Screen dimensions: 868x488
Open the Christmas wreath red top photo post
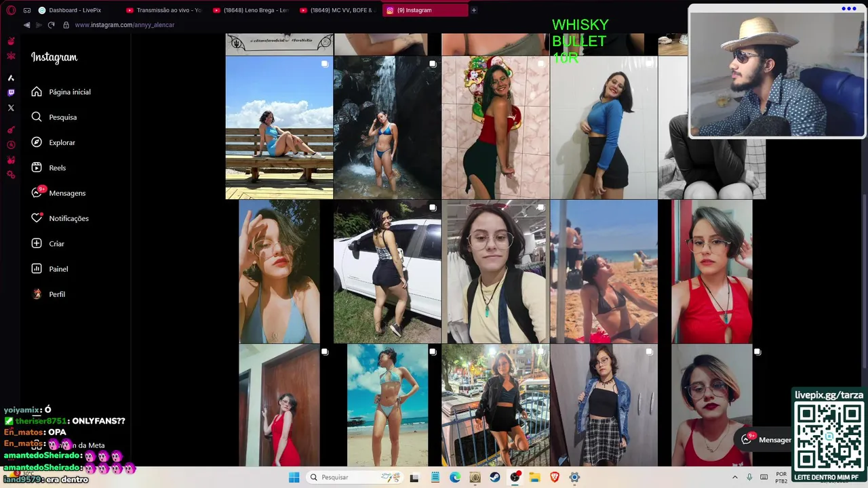click(496, 127)
